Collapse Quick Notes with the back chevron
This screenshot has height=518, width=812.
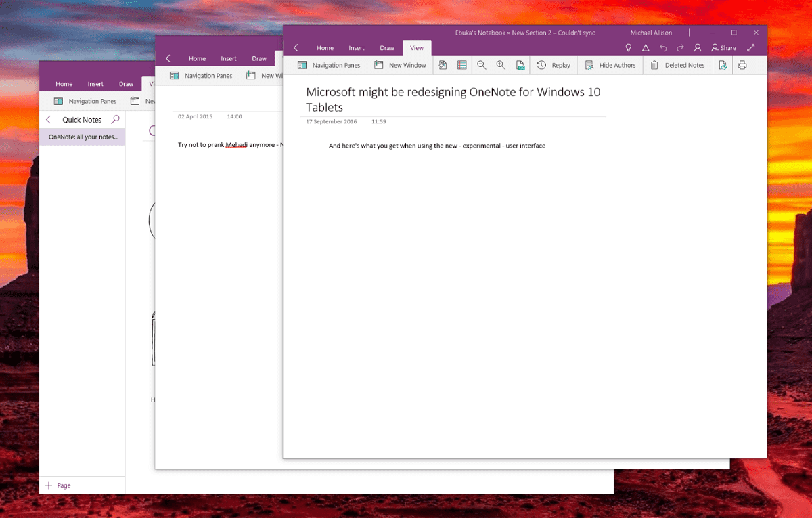(48, 120)
